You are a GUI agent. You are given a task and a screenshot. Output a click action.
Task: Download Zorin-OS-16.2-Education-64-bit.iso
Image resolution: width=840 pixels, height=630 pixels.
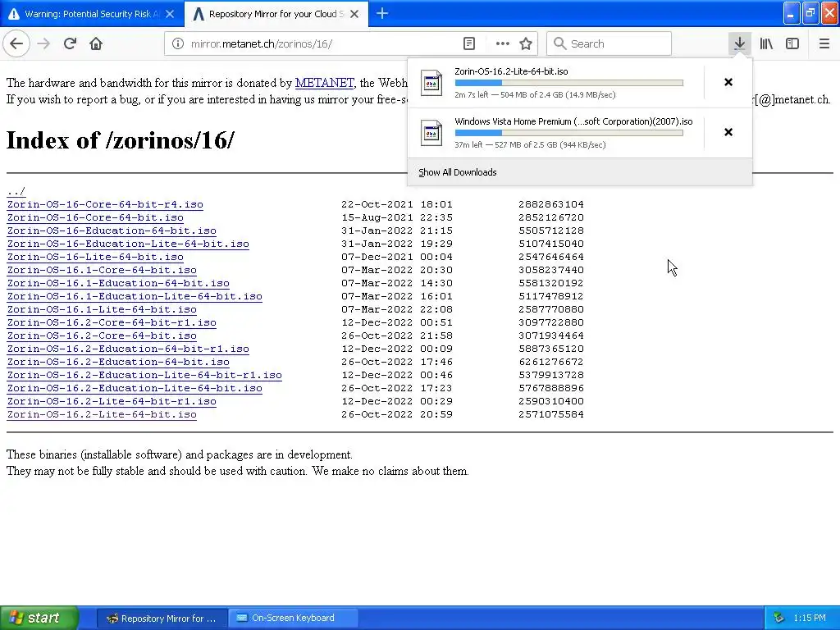point(118,362)
